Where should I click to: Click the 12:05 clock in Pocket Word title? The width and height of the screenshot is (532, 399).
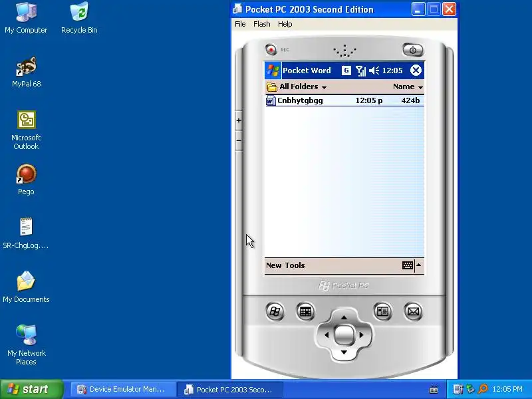coord(392,70)
